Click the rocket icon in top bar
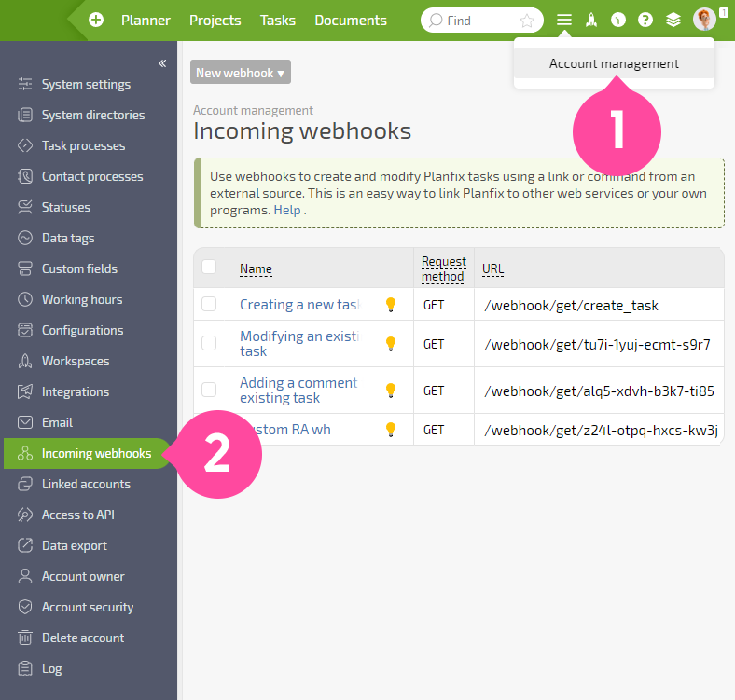 click(591, 21)
